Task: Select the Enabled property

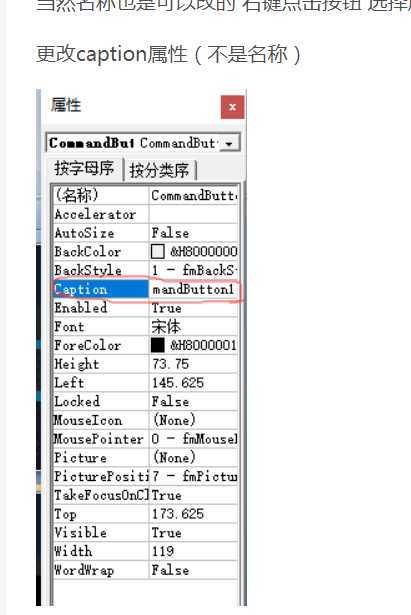Action: pyautogui.click(x=101, y=308)
